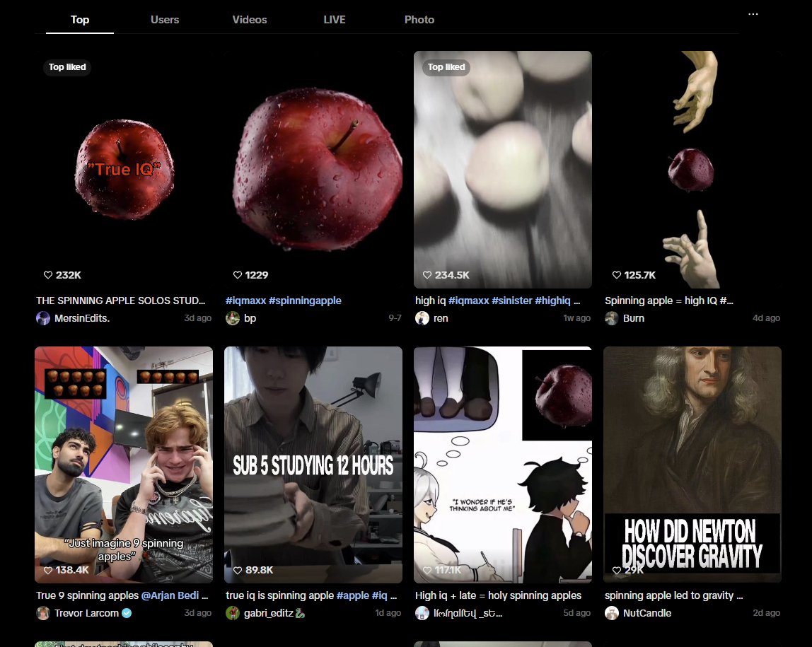Open the manga "I wonder if he's thinking" video
The width and height of the screenshot is (812, 647).
click(x=503, y=465)
